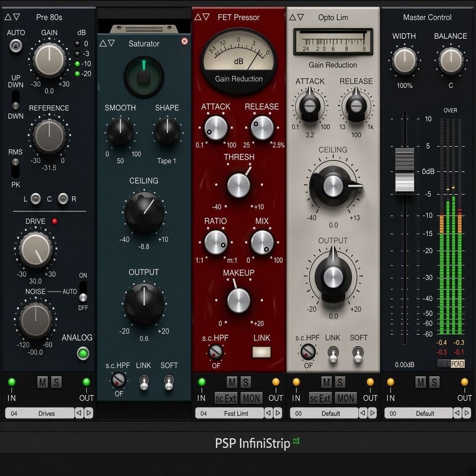
Task: Click the Pre 80s REFERENCE knob
Action: pos(49,136)
